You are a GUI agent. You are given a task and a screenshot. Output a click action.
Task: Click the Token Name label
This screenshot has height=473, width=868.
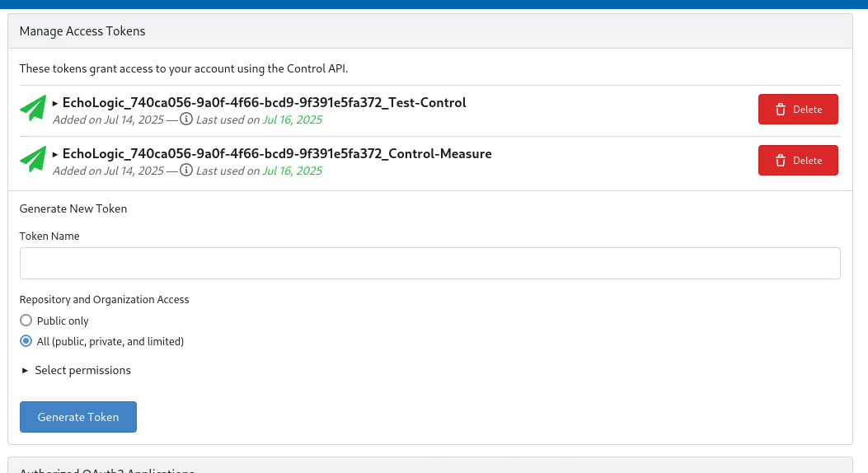click(x=49, y=236)
